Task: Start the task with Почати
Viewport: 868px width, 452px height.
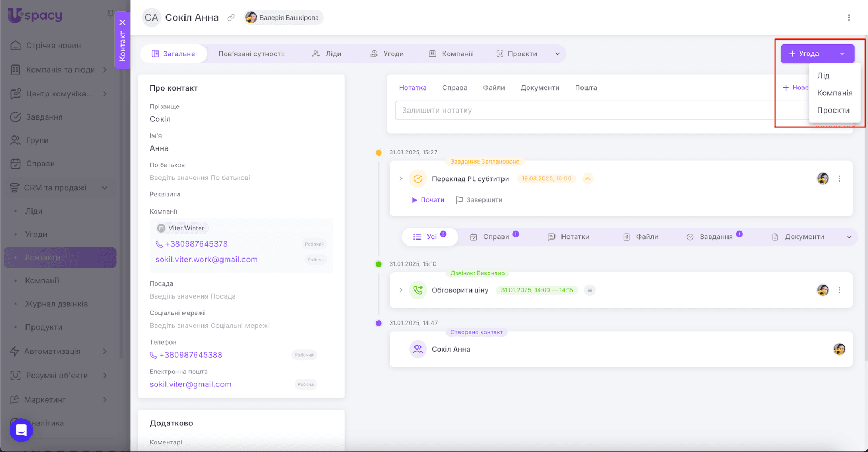Action: [427, 200]
